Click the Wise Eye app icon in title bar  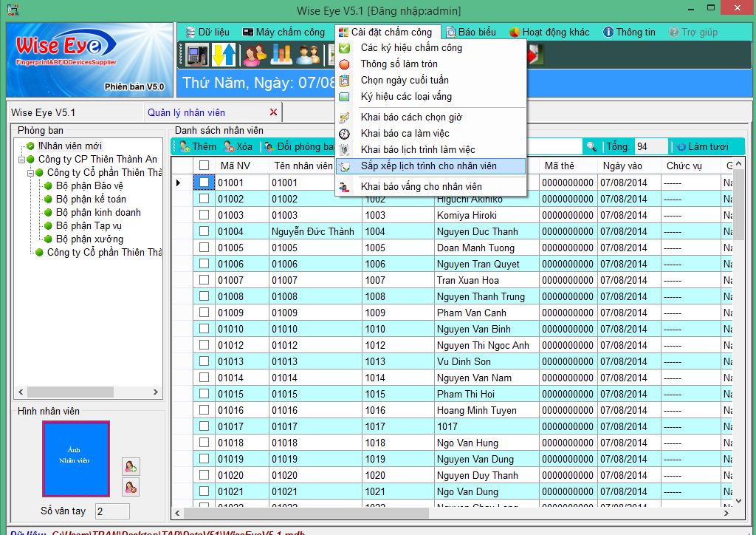coord(13,9)
